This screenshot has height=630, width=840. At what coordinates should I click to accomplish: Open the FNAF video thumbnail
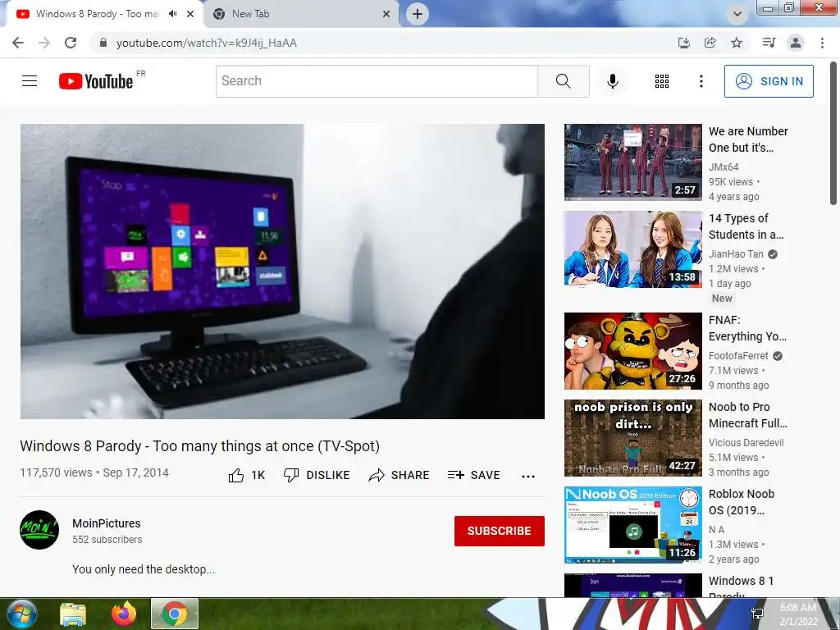[x=632, y=351]
